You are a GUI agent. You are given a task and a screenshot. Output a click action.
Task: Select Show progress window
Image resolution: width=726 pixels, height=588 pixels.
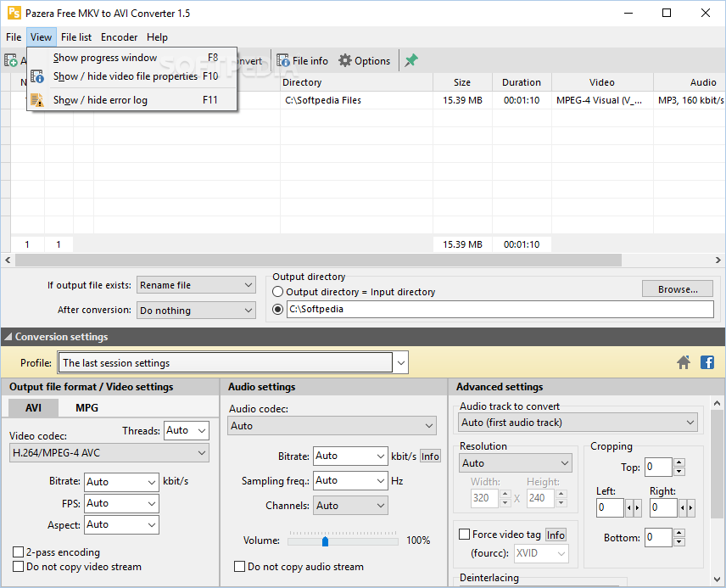[x=132, y=58]
